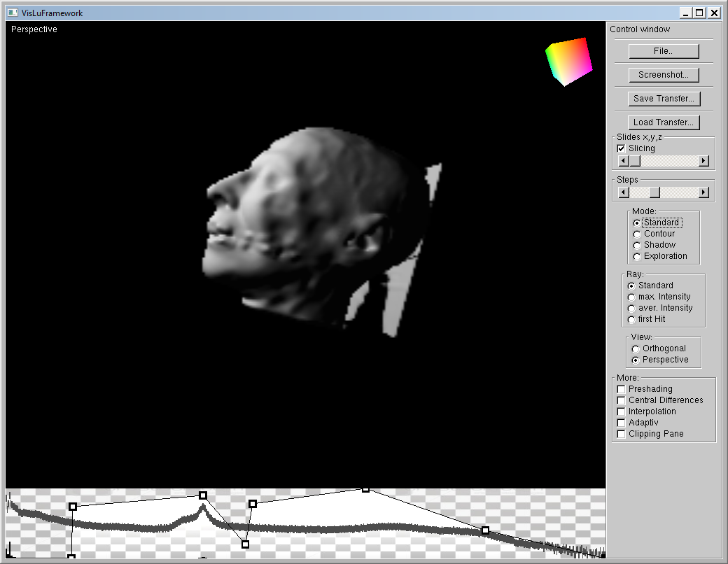
Task: Select Contour rendering mode
Action: (636, 234)
